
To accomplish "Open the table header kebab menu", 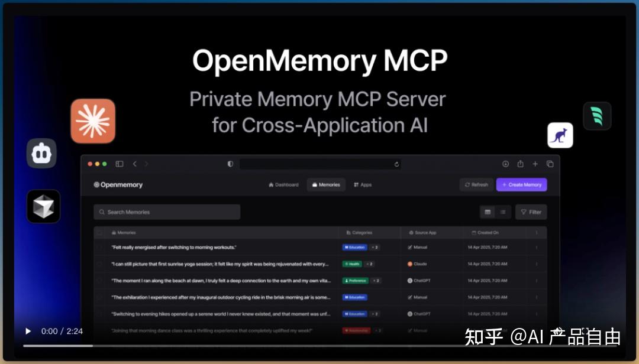I will point(536,232).
